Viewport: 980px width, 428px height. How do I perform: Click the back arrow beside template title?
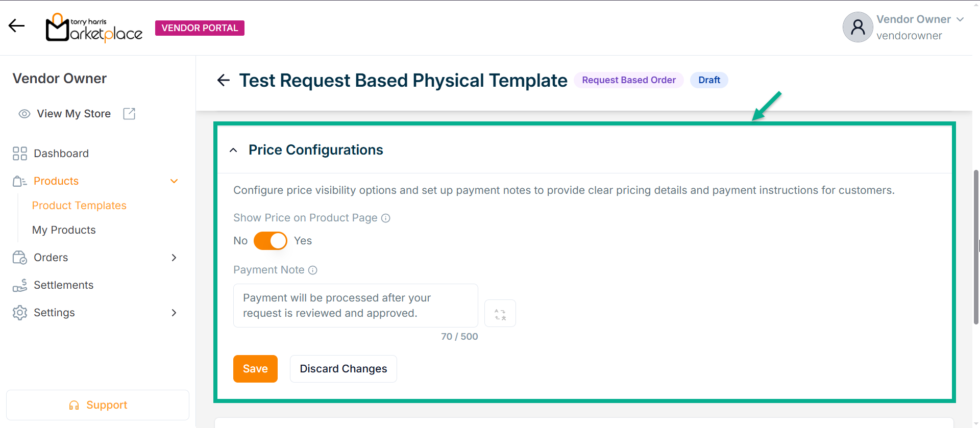pyautogui.click(x=224, y=80)
